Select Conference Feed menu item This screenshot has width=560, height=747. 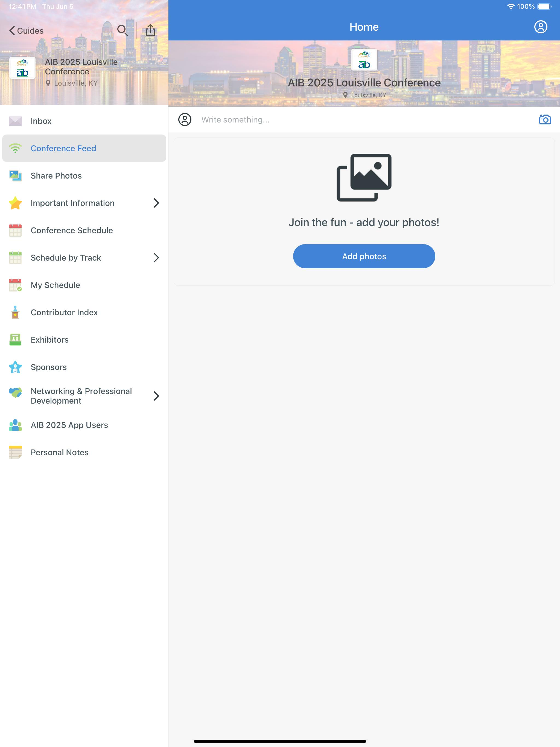coord(84,148)
